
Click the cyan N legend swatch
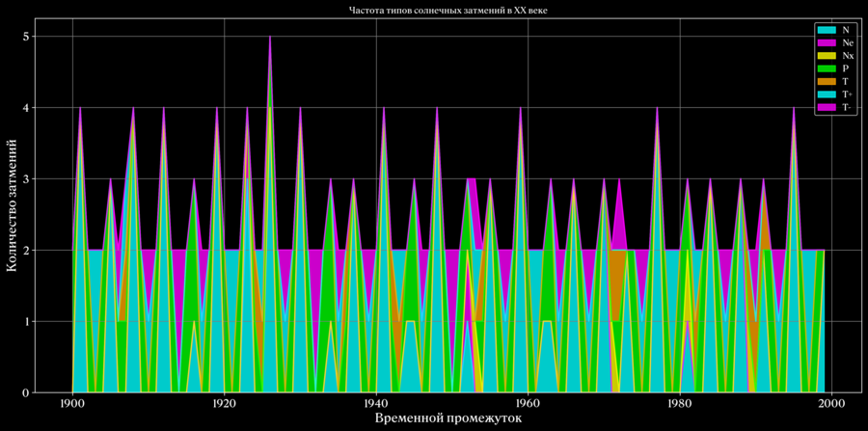(x=826, y=30)
